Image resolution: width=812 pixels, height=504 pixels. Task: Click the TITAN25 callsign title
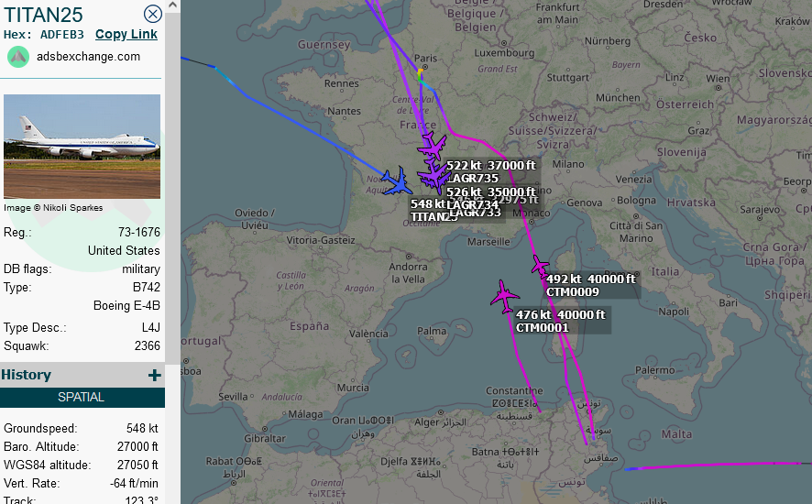[x=43, y=15]
